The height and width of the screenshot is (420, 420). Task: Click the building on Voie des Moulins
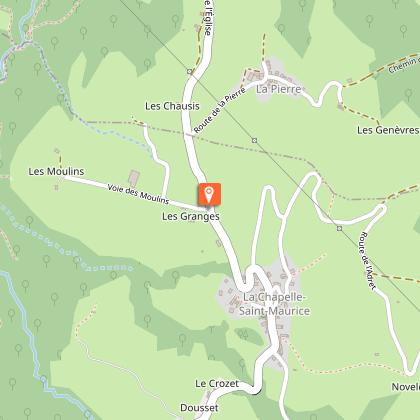click(x=134, y=179)
